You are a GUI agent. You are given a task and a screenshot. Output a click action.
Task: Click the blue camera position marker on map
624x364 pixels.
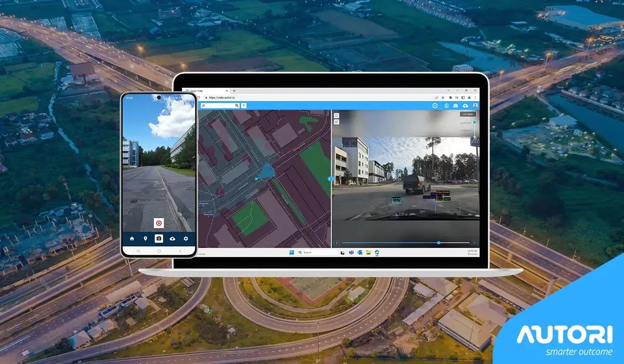click(256, 178)
